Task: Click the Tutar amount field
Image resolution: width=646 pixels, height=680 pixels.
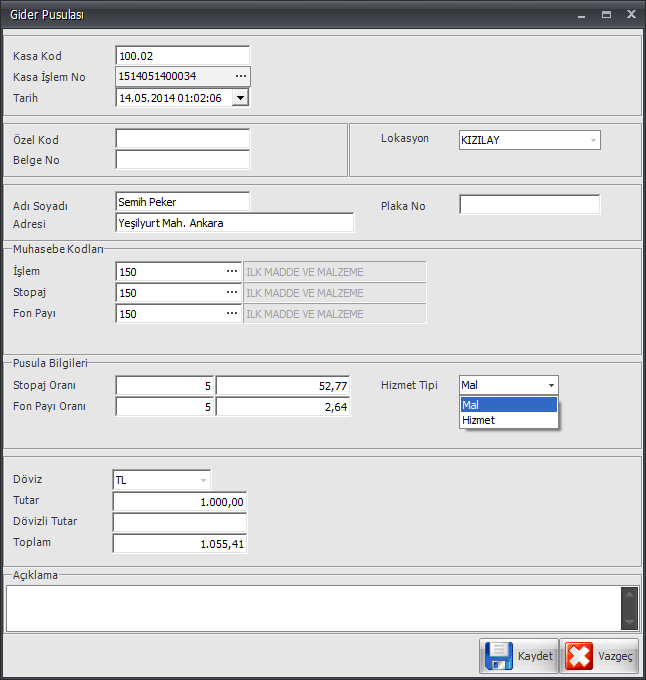Action: click(180, 502)
